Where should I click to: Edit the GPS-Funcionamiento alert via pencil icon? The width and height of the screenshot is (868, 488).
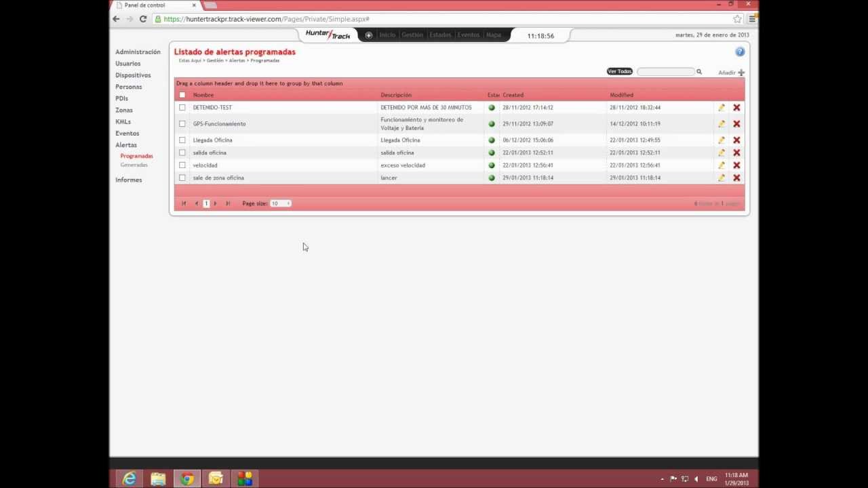click(722, 124)
